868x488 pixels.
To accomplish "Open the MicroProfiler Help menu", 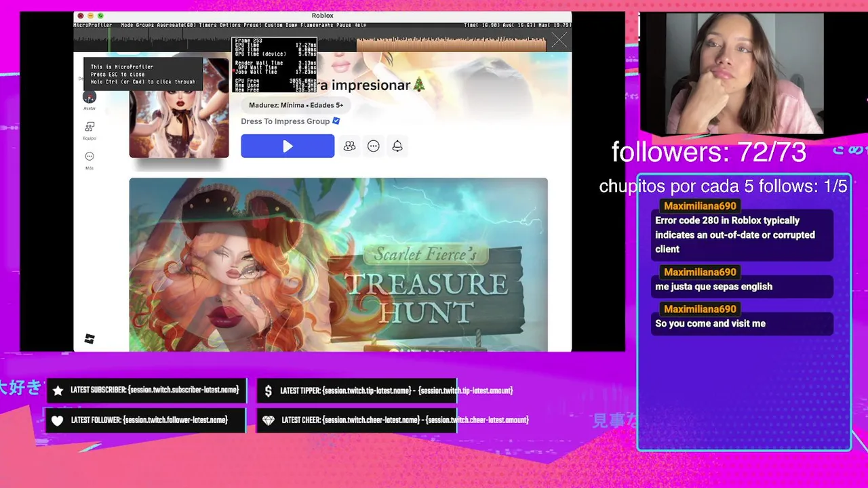I will [x=360, y=25].
